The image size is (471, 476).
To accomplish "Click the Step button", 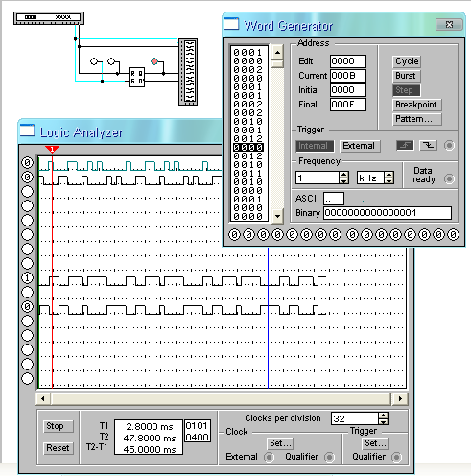I will [407, 90].
